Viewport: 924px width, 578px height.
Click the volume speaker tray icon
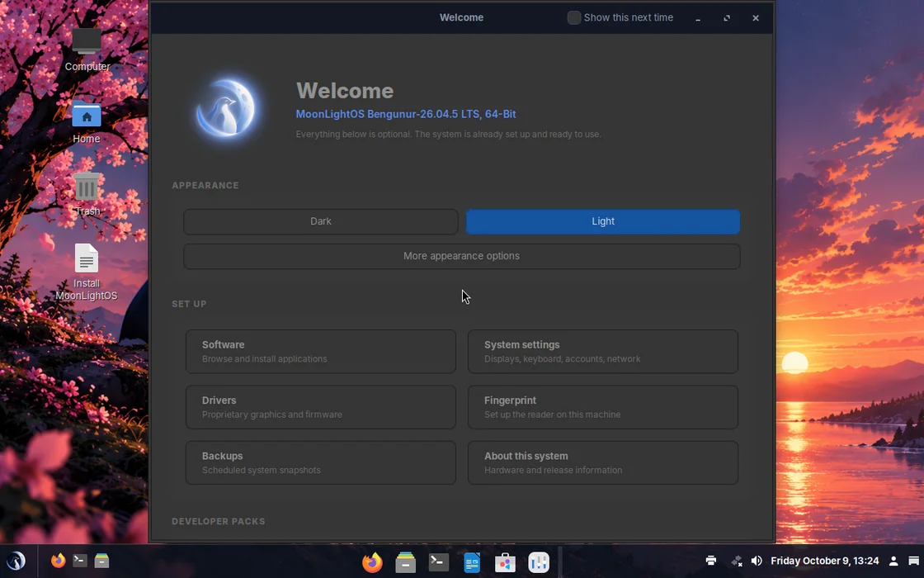(757, 561)
